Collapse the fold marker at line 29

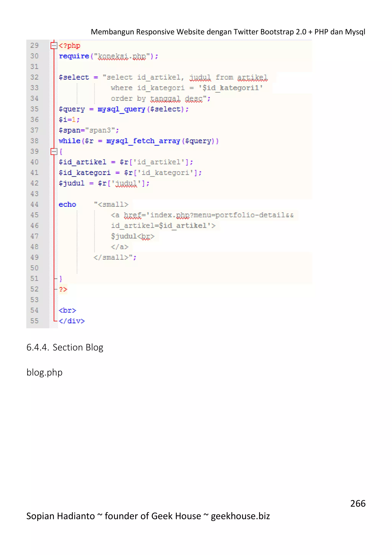(54, 45)
